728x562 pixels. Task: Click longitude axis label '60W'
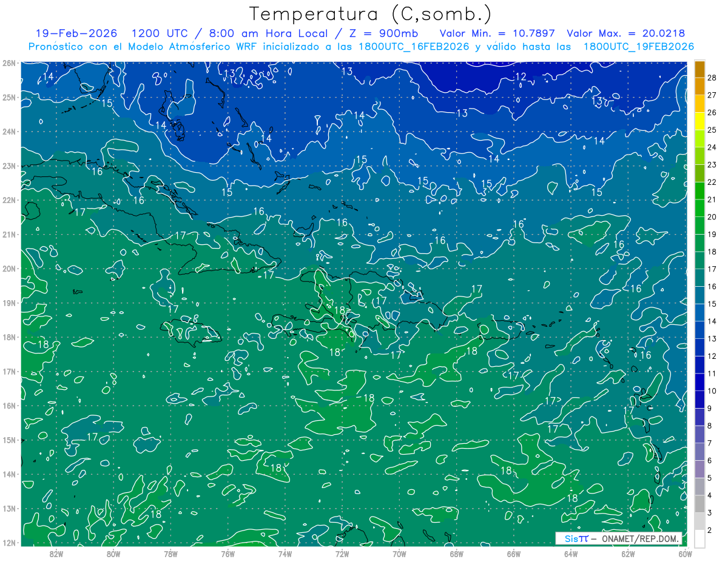(x=685, y=554)
